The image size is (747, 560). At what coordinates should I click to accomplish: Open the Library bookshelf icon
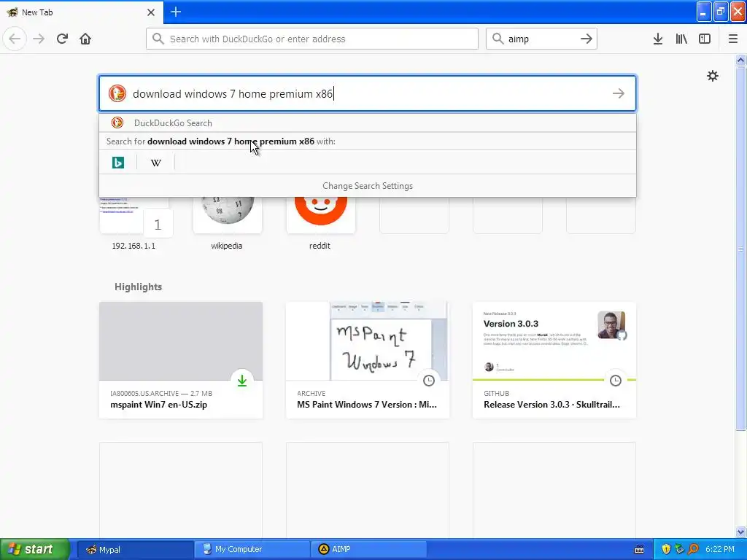(681, 39)
